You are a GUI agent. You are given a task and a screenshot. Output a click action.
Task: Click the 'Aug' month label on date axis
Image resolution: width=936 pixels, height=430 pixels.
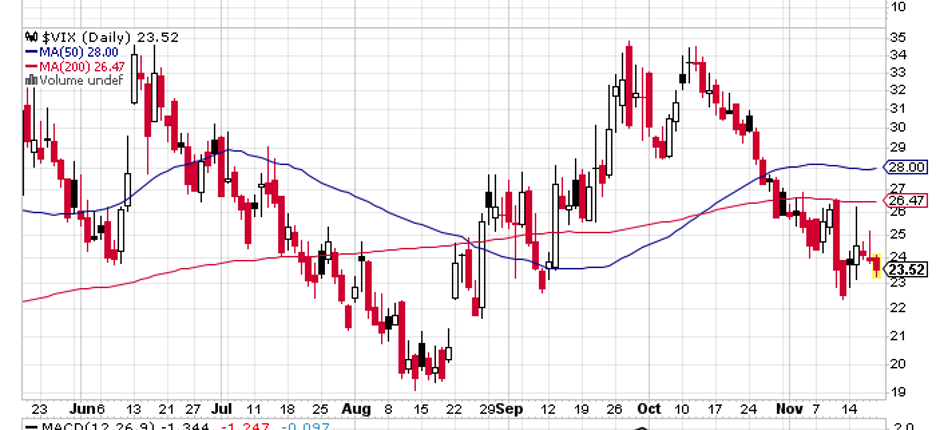coord(358,410)
